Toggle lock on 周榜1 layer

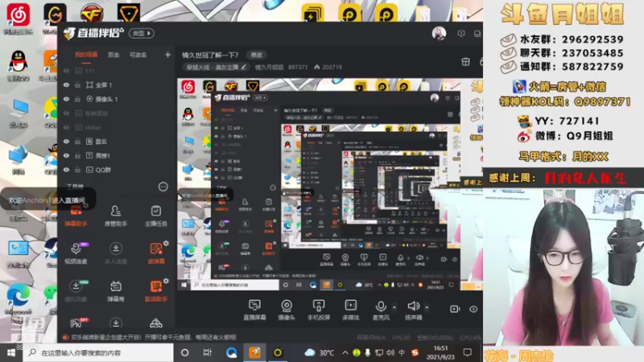click(77, 155)
